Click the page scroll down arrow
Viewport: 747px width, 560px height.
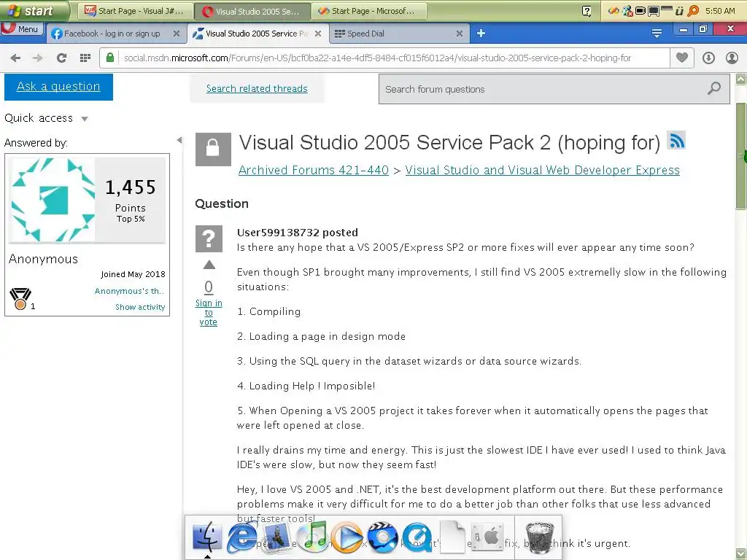[x=741, y=554]
